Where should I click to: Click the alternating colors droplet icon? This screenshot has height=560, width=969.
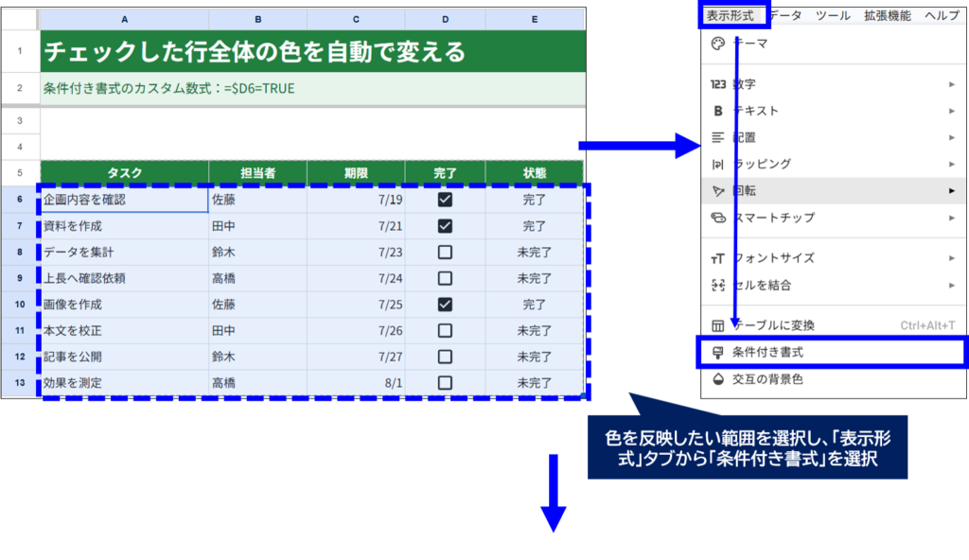(x=717, y=379)
